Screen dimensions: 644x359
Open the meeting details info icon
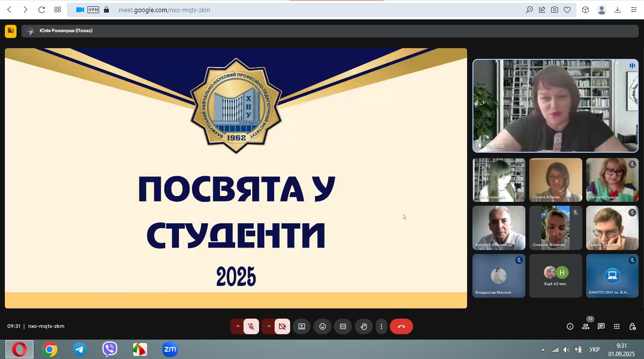570,326
